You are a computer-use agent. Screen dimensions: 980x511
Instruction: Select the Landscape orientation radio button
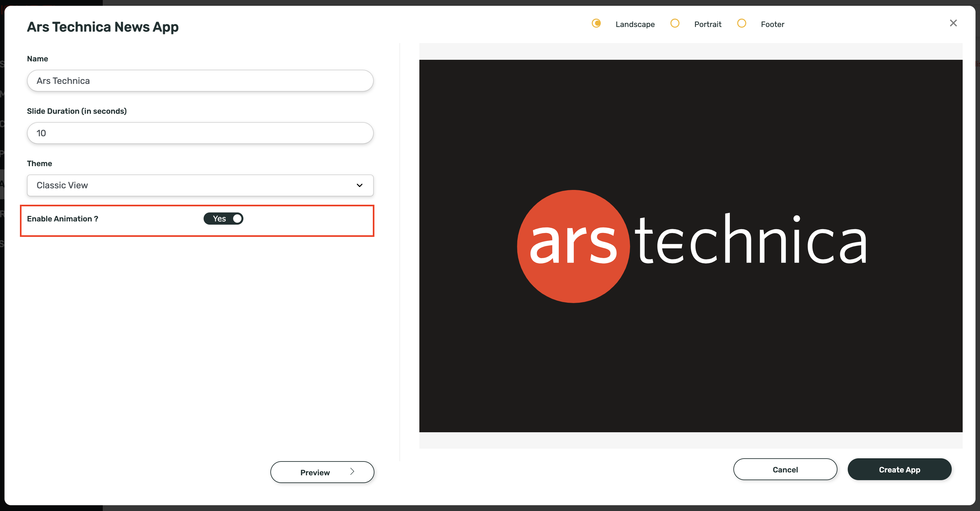click(596, 23)
